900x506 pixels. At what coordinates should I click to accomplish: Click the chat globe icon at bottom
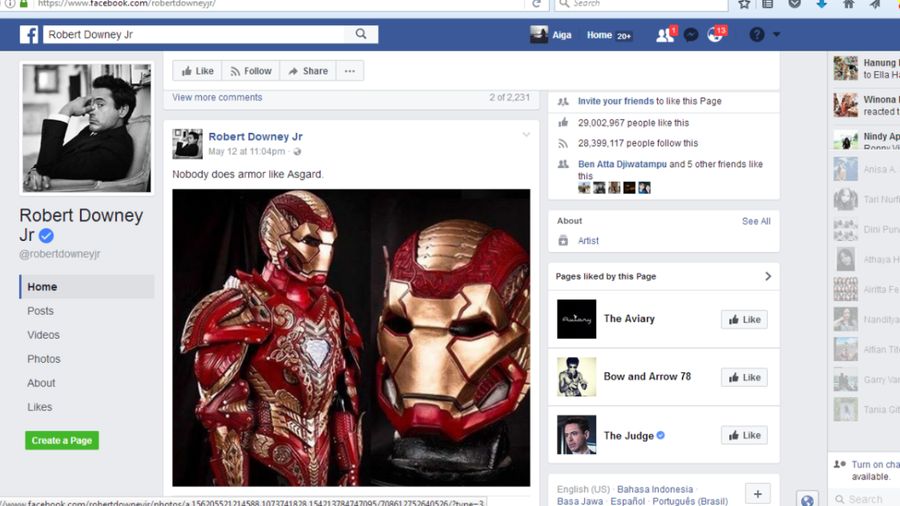coord(807,500)
